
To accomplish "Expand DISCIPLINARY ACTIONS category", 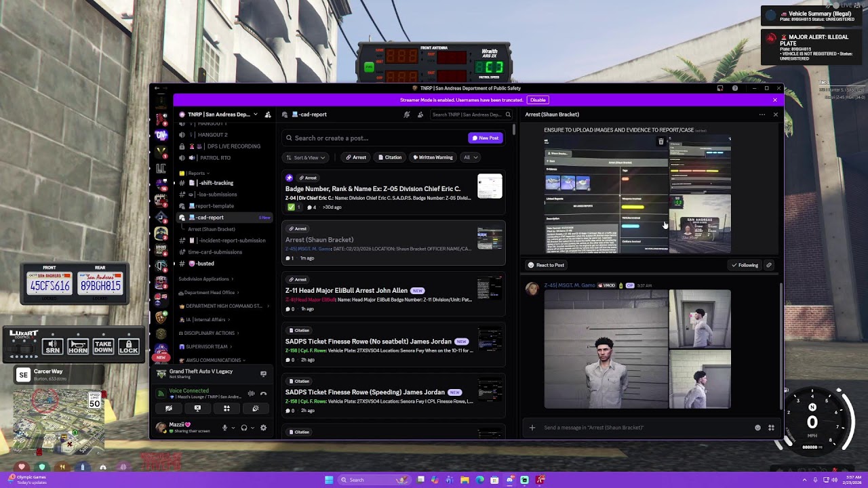I will (x=210, y=333).
